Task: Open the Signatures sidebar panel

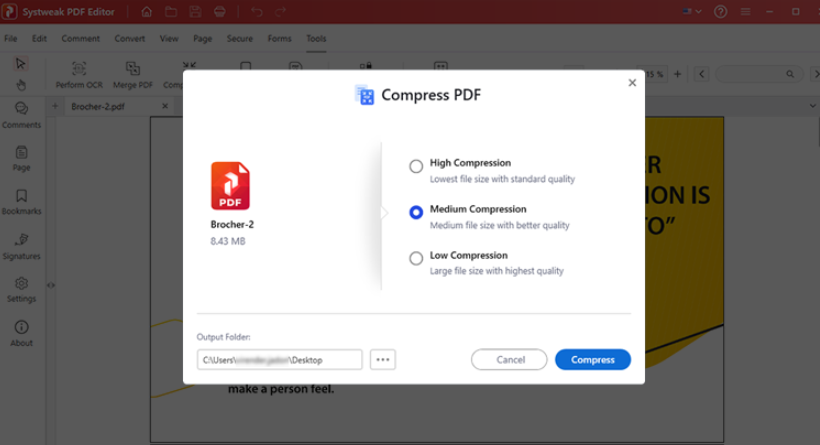Action: tap(21, 246)
